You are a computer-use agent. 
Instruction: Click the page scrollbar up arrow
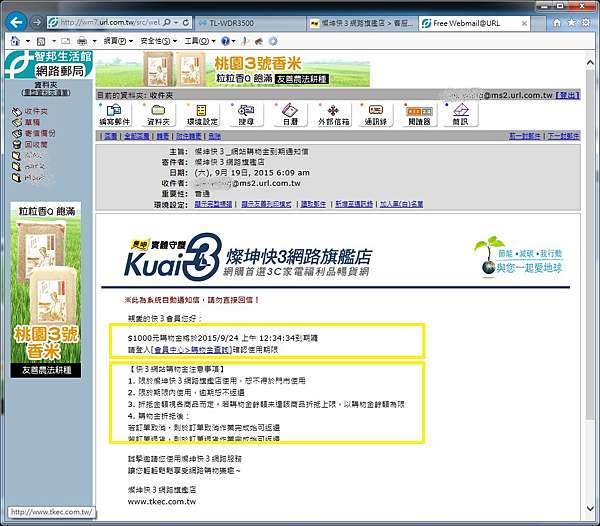[590, 62]
